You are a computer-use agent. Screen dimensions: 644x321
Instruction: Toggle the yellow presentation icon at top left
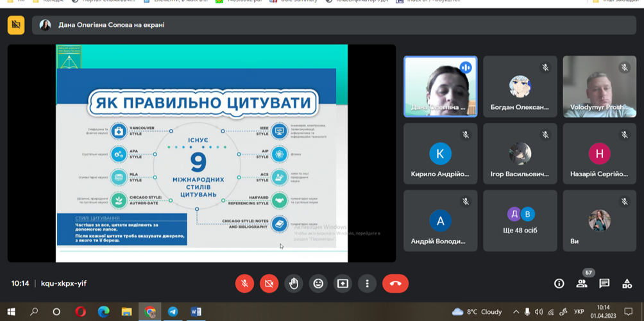pyautogui.click(x=16, y=25)
